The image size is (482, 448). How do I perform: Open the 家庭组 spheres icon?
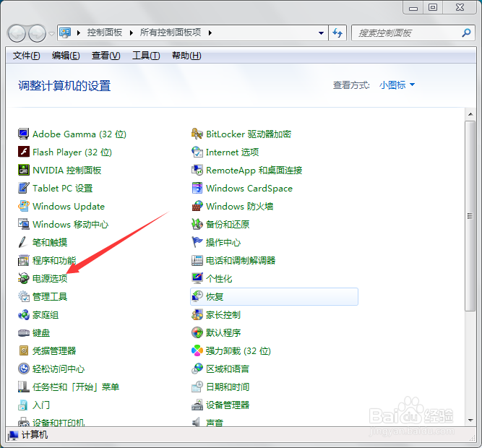(x=23, y=314)
